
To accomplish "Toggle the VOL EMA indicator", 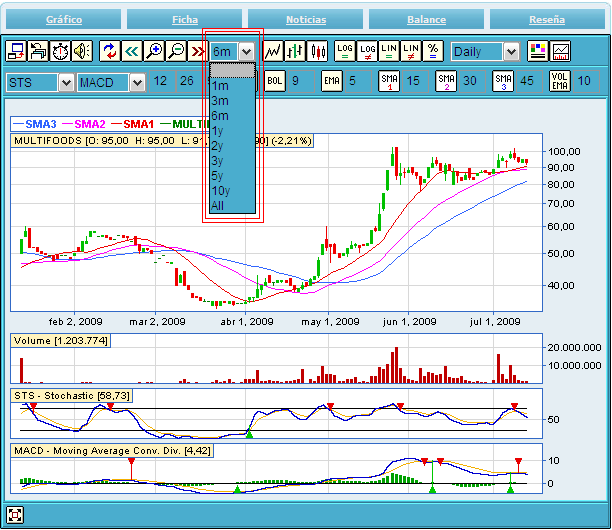I will coord(560,81).
